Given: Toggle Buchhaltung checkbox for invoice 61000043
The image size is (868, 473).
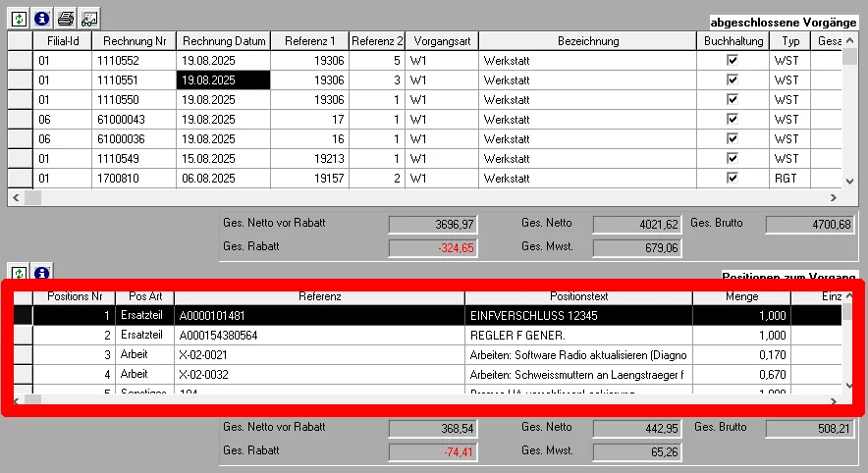Looking at the screenshot, I should point(732,119).
